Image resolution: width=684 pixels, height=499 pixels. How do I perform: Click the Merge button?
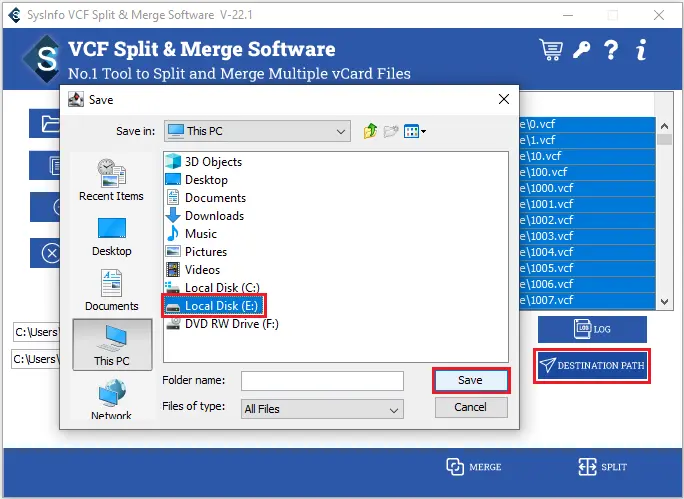[474, 467]
